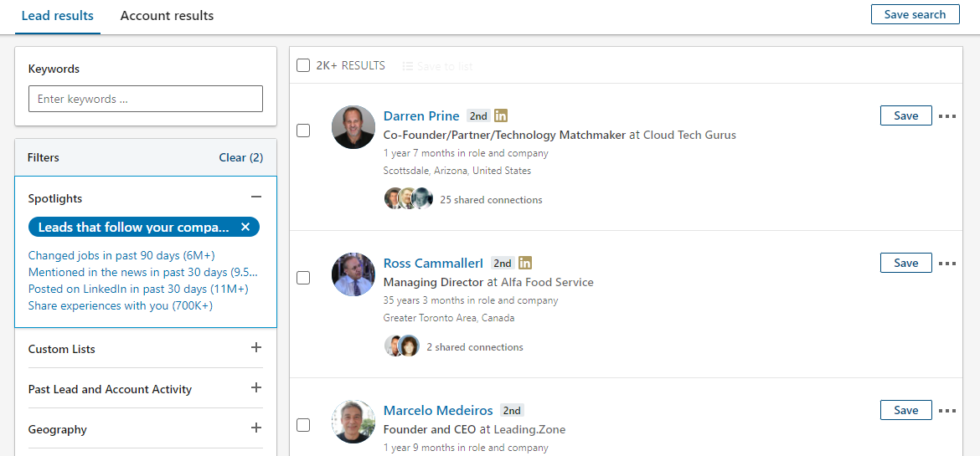
Task: Tick the checkbox for Darren Prine
Action: click(x=303, y=131)
